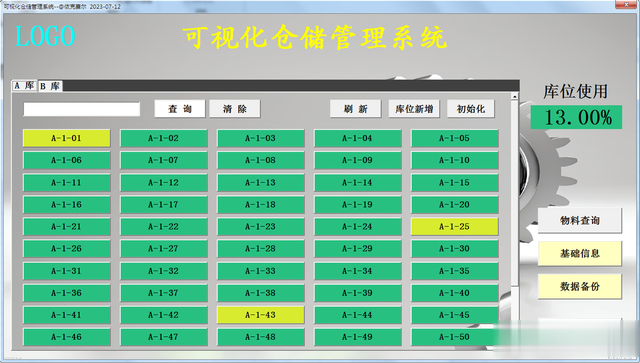Select storage slot A-1-13
This screenshot has height=363, width=640.
point(260,183)
